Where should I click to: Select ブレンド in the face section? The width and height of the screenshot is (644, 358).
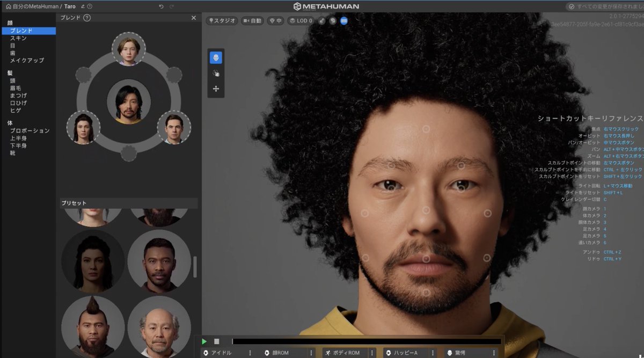[x=29, y=31]
